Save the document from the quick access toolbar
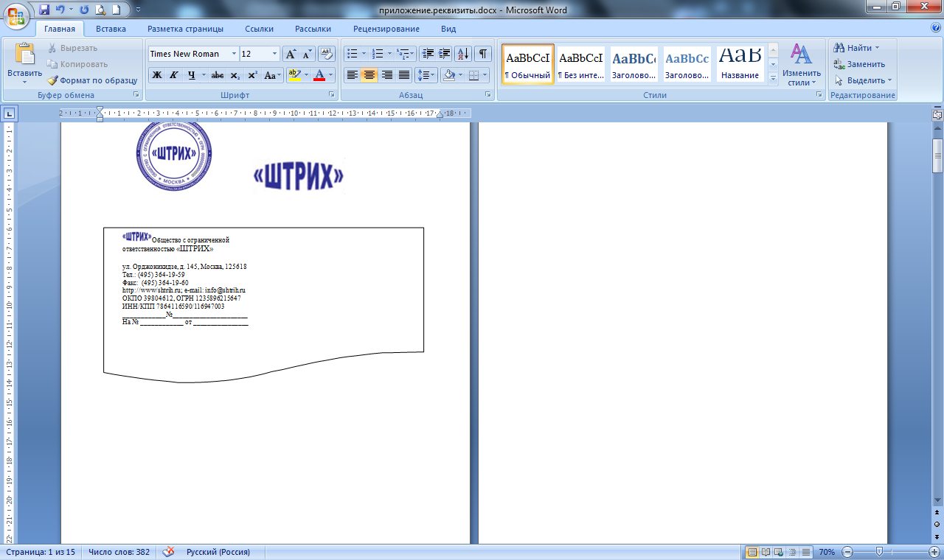The width and height of the screenshot is (944, 560). (x=44, y=10)
